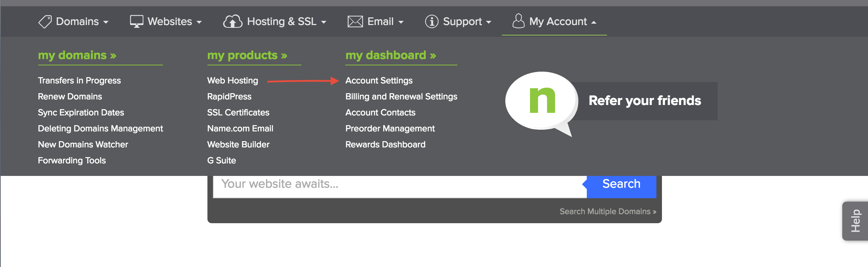Click the green n speech bubble logo
The height and width of the screenshot is (267, 868).
[541, 103]
